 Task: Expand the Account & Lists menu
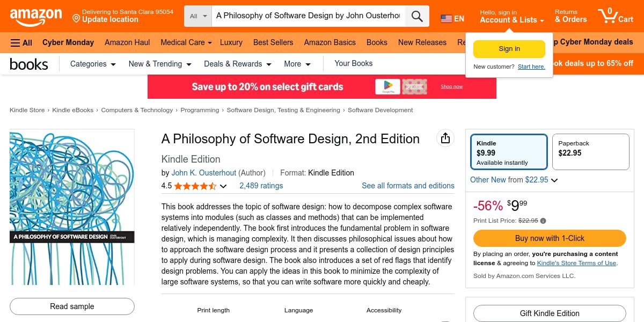click(512, 16)
